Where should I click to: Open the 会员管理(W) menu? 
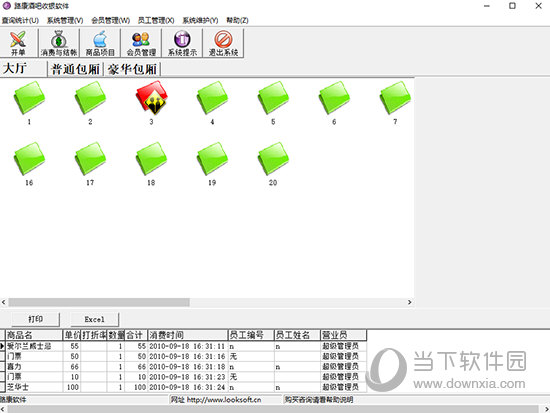pyautogui.click(x=110, y=20)
